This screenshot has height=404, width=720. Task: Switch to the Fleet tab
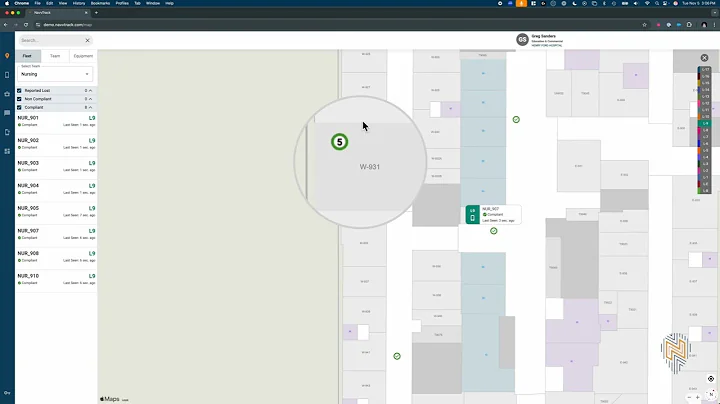27,56
